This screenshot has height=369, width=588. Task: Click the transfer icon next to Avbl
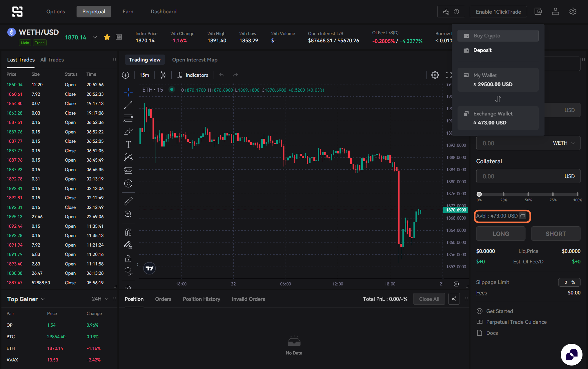(x=522, y=216)
